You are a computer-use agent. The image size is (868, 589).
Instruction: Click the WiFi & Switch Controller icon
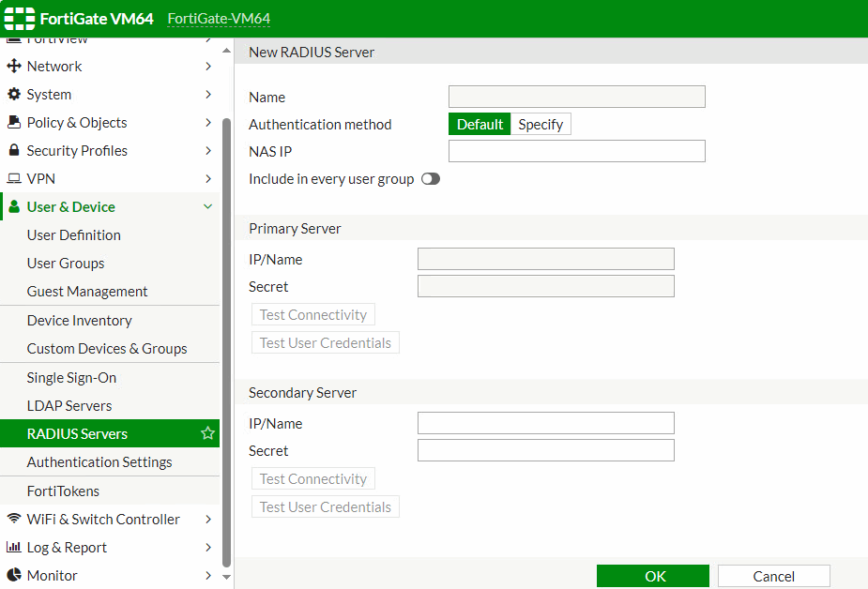pos(14,519)
